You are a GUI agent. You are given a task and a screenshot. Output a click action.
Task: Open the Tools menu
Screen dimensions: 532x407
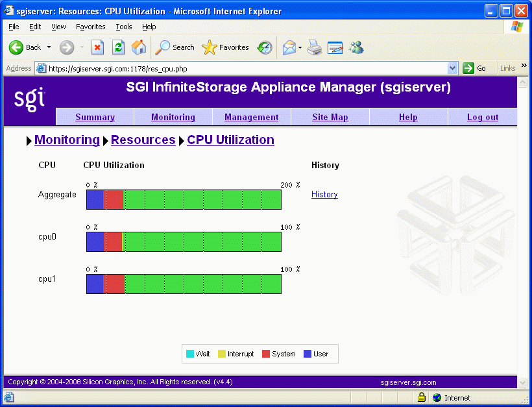124,27
